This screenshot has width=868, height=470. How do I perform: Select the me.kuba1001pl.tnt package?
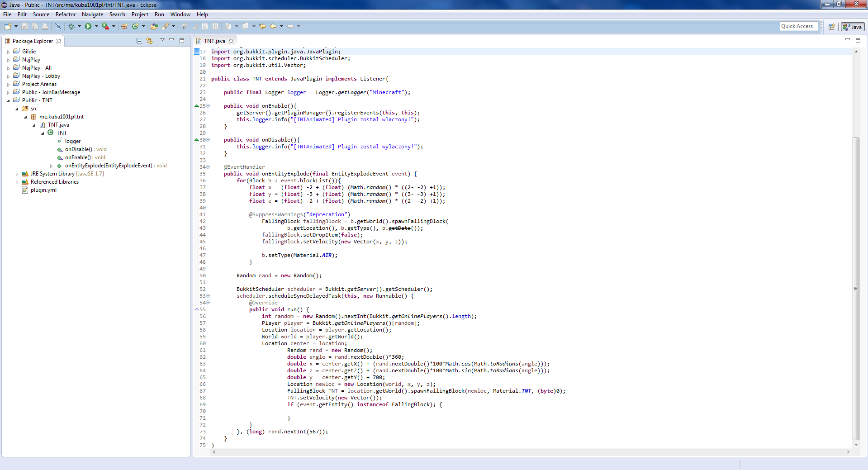(x=61, y=117)
